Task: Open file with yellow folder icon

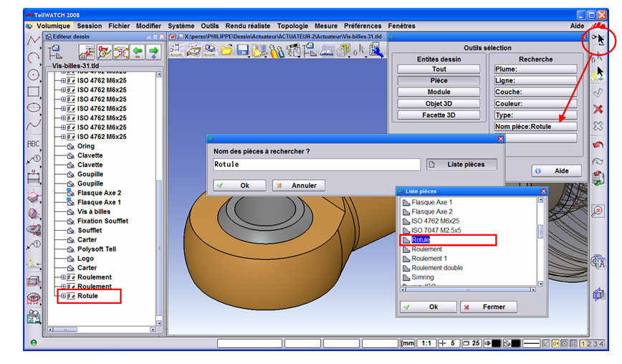Action: click(226, 50)
